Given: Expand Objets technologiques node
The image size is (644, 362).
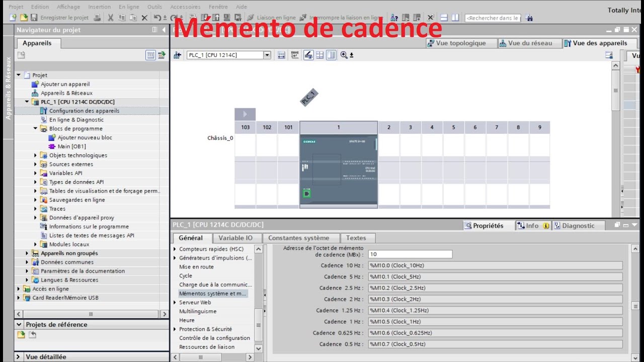Looking at the screenshot, I should [x=36, y=155].
